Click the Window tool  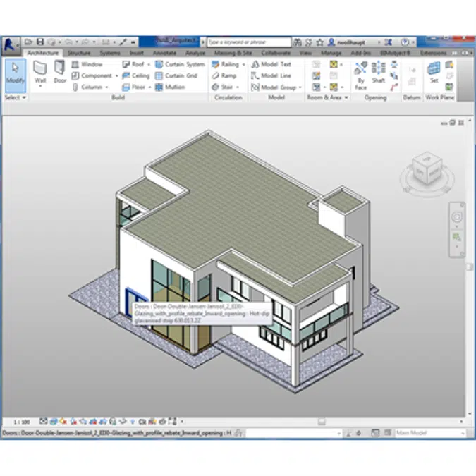[x=87, y=64]
